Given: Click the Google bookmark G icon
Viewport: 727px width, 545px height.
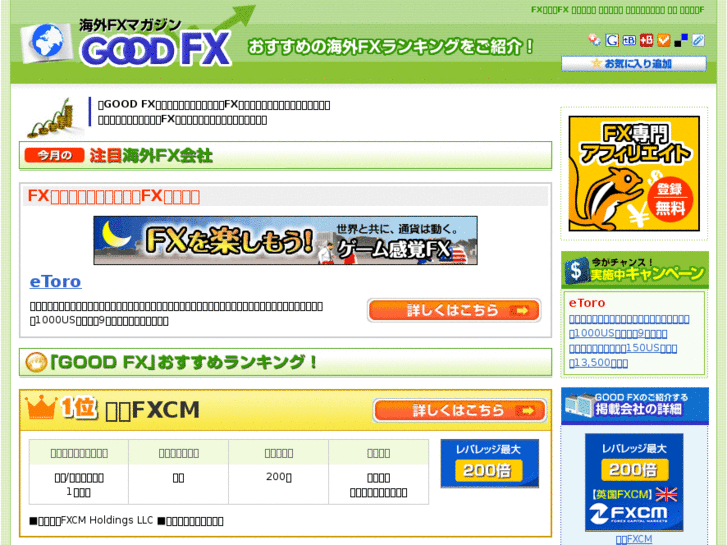Looking at the screenshot, I should pyautogui.click(x=612, y=40).
